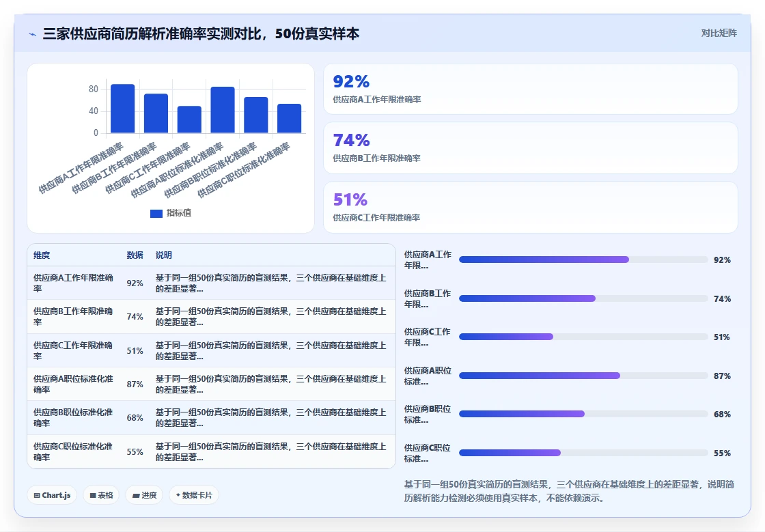Click the 68% value in the table

[135, 418]
